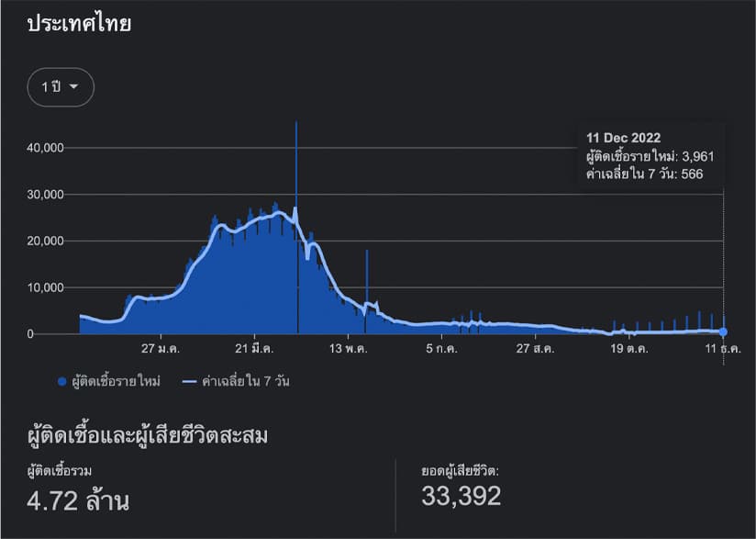Screen dimensions: 756x539
Task: Click the 4.72 ล้าน total cases figure
Action: point(78,500)
